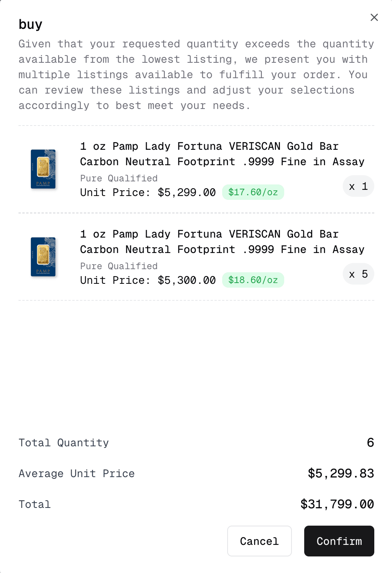
Task: Click the buy dialog title
Action: [x=30, y=24]
